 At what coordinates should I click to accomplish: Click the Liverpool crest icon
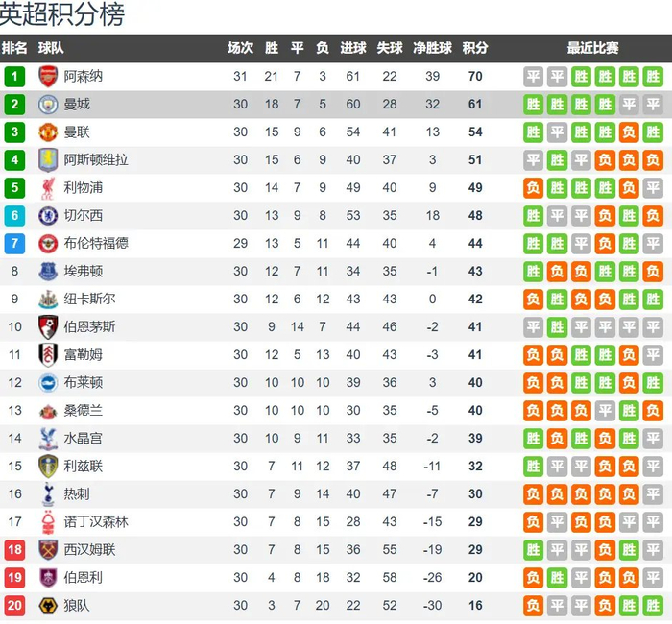click(x=48, y=188)
